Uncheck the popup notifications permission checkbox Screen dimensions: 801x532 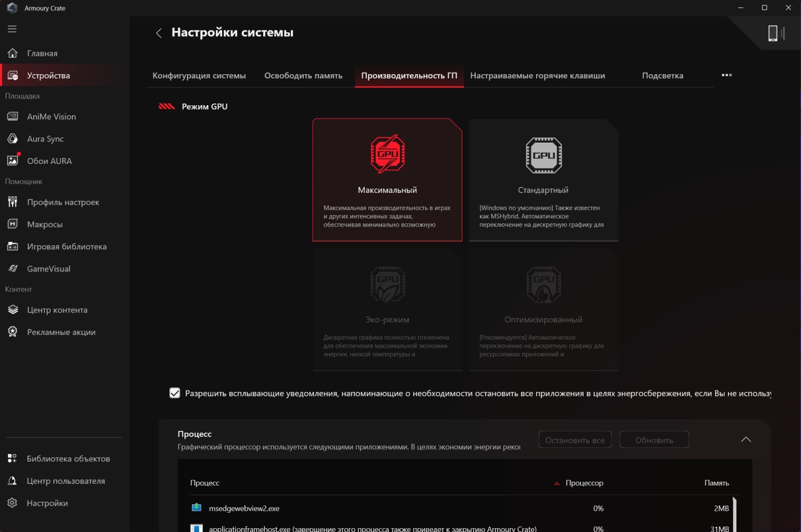[175, 393]
